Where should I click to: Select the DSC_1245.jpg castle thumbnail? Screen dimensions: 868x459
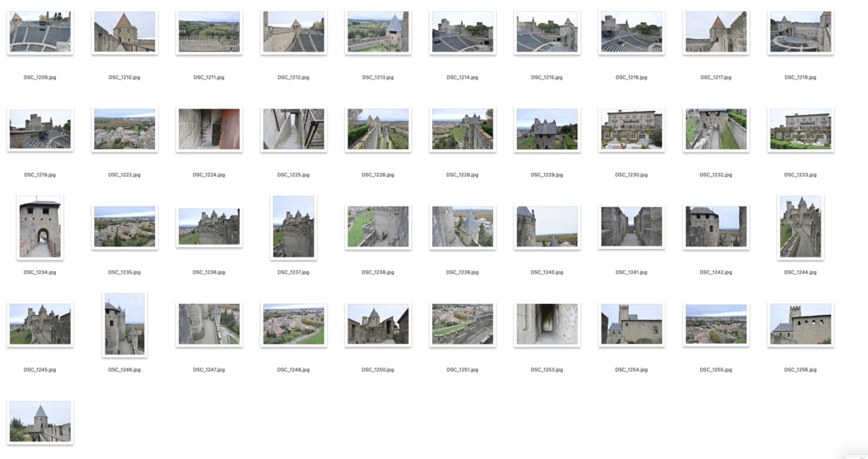click(40, 324)
